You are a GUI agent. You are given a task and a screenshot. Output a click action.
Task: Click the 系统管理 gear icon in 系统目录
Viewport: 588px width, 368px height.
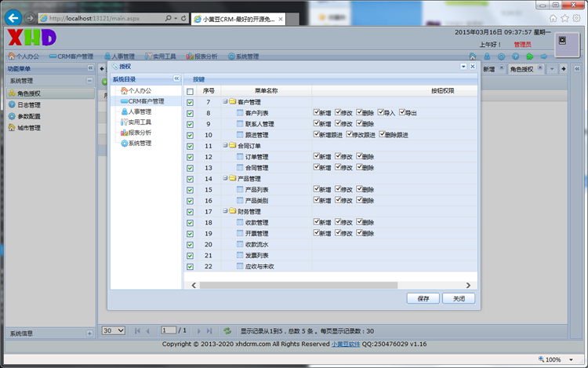124,144
